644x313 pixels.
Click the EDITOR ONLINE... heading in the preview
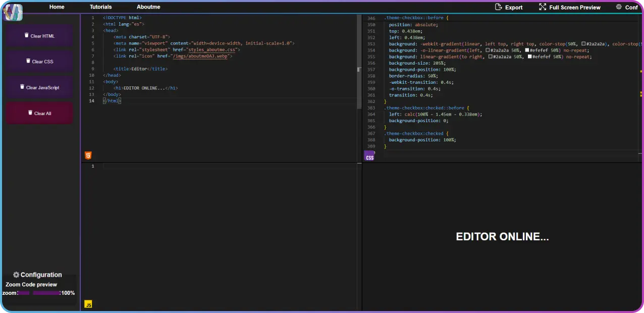[x=502, y=237]
